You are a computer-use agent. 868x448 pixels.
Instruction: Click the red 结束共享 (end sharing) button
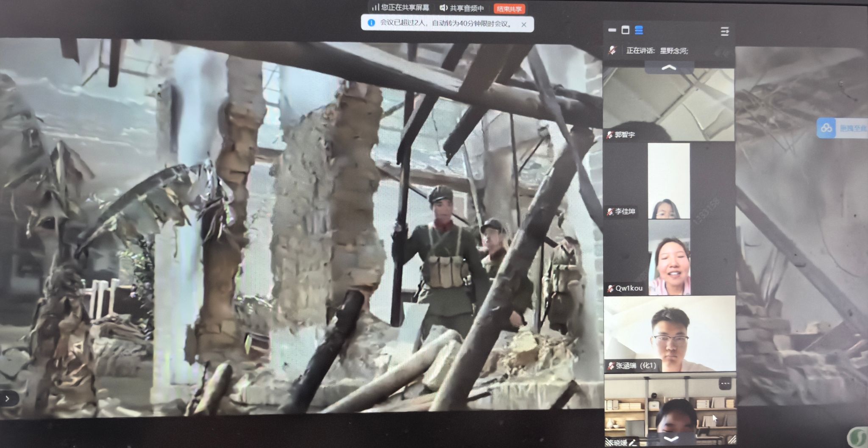coord(509,9)
